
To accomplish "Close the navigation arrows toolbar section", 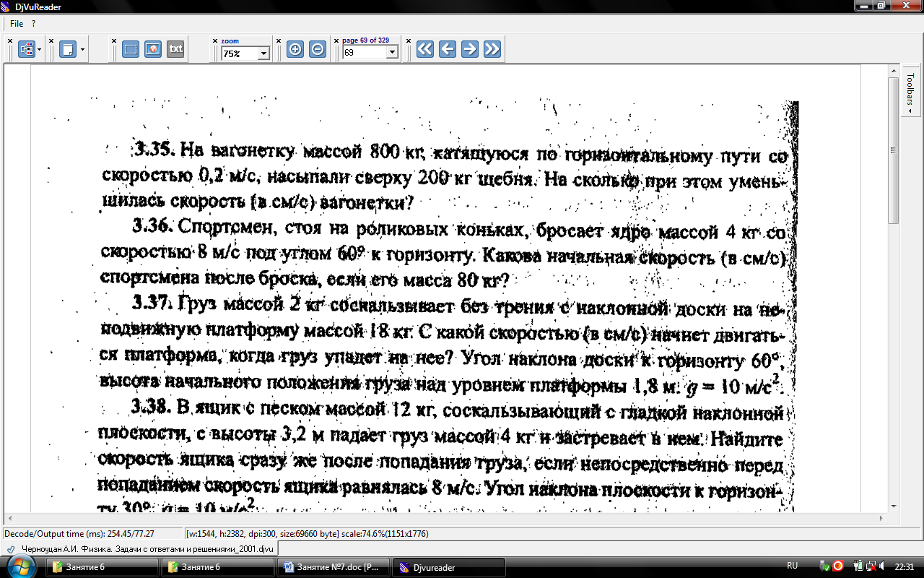I will [408, 40].
